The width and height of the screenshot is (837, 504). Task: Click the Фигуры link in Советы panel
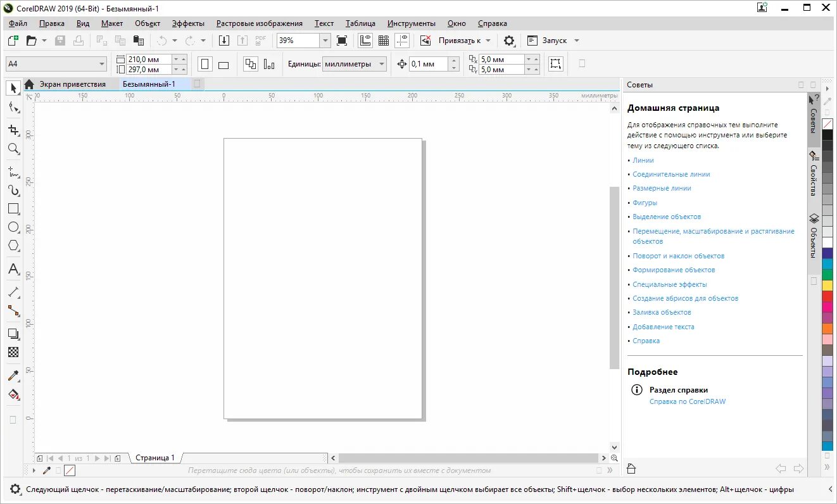645,202
